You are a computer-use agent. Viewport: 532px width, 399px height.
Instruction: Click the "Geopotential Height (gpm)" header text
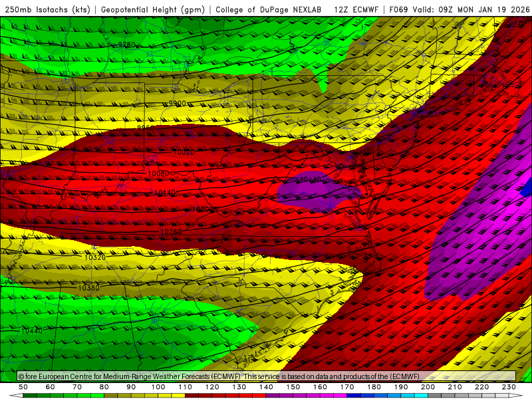[x=153, y=10]
